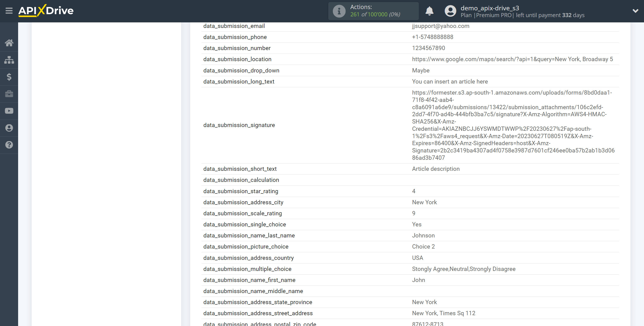Select the Johnson value
This screenshot has height=326, width=644.
pyautogui.click(x=423, y=235)
